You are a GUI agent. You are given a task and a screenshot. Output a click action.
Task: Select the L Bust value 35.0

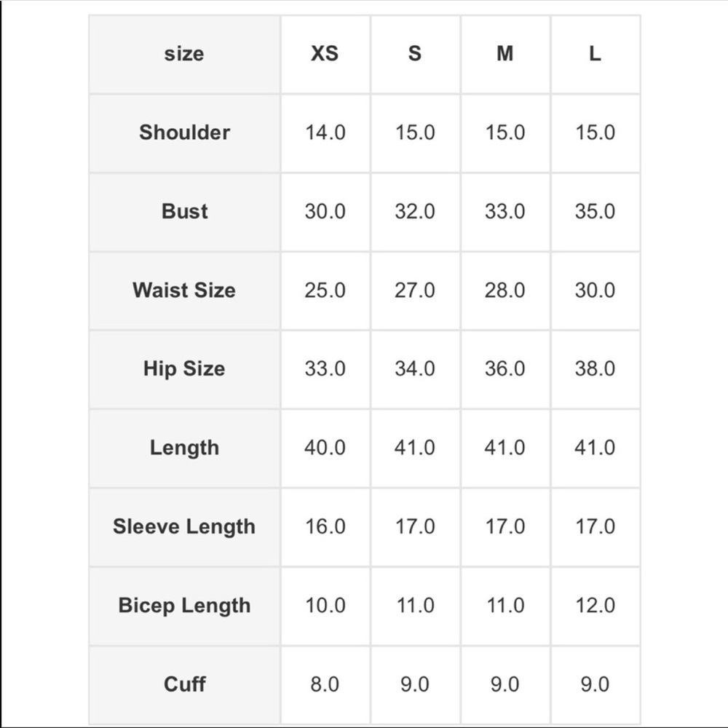tap(595, 211)
